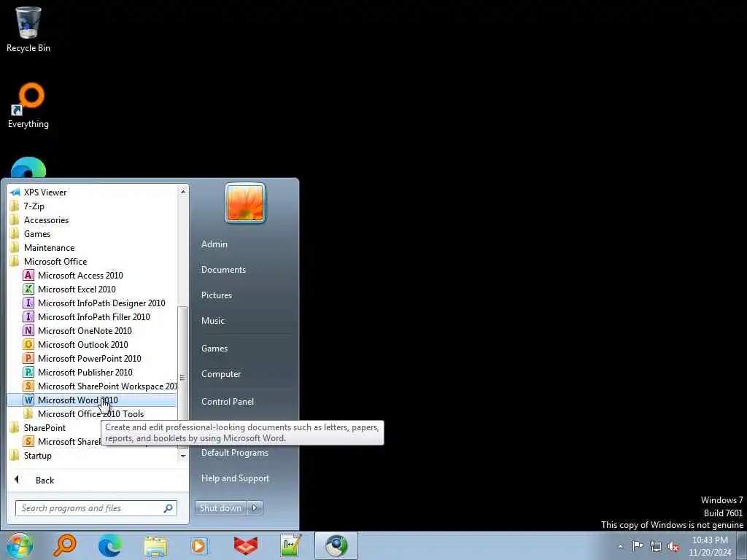Screen dimensions: 747x560
Task: Open the red fox taskbar application
Action: pos(245,545)
